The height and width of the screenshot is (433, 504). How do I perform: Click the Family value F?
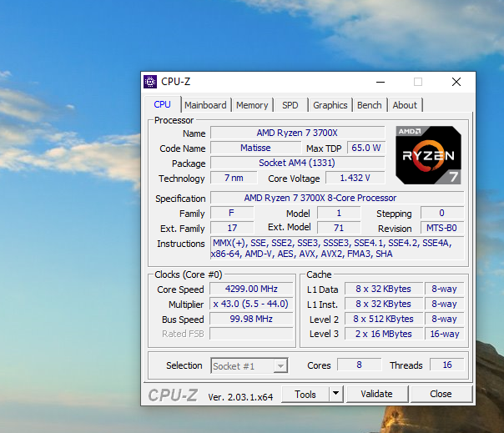pos(232,213)
